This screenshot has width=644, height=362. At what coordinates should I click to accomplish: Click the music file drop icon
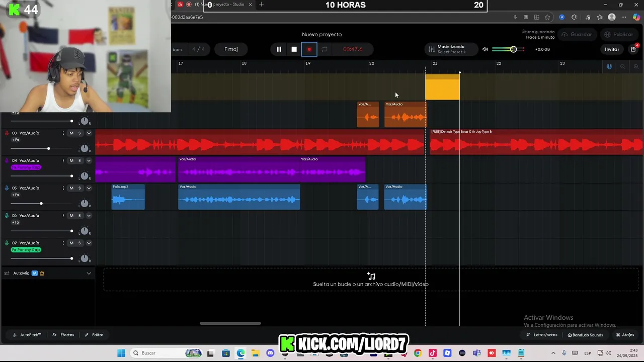[371, 276]
